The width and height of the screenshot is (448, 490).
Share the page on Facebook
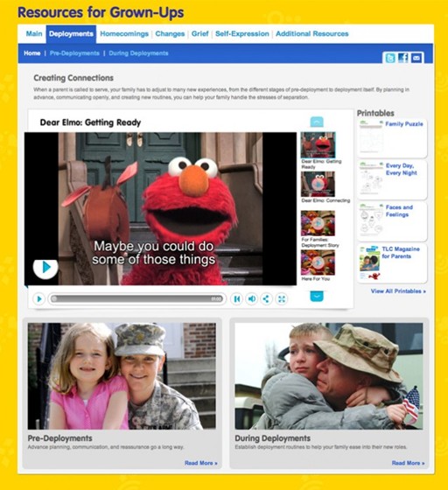[x=403, y=58]
